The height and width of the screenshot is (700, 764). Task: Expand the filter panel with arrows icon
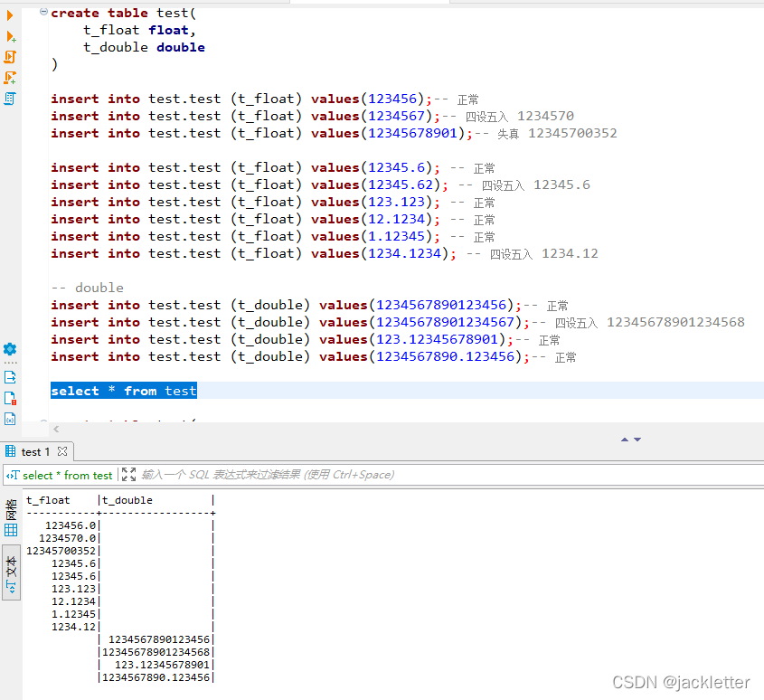(x=128, y=474)
